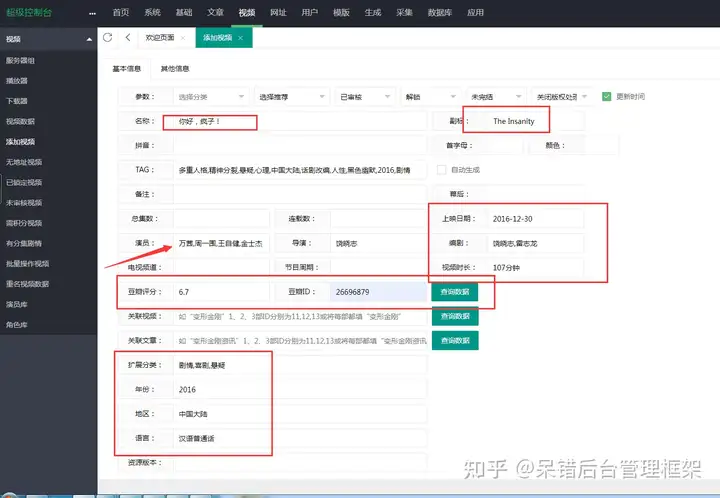Viewport: 720px width, 498px height.
Task: Click the empty 拼音 input field
Action: tap(300, 145)
